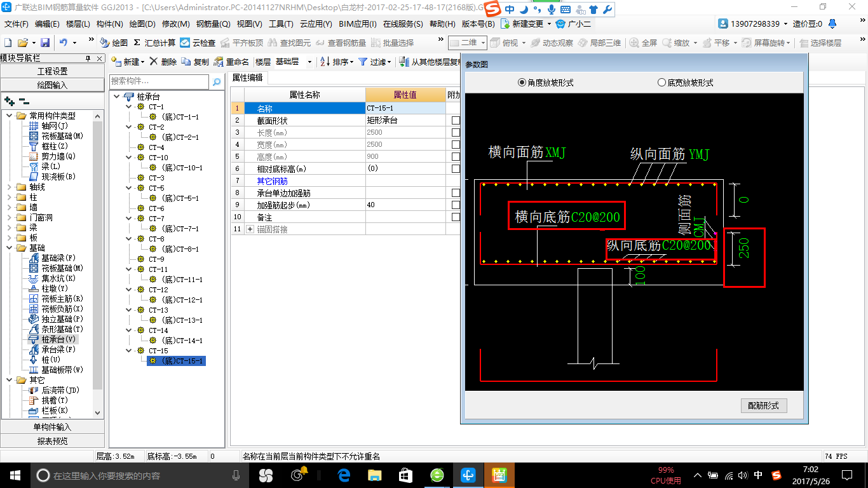Start 云检查 cloud check
This screenshot has height=488, width=868.
198,43
